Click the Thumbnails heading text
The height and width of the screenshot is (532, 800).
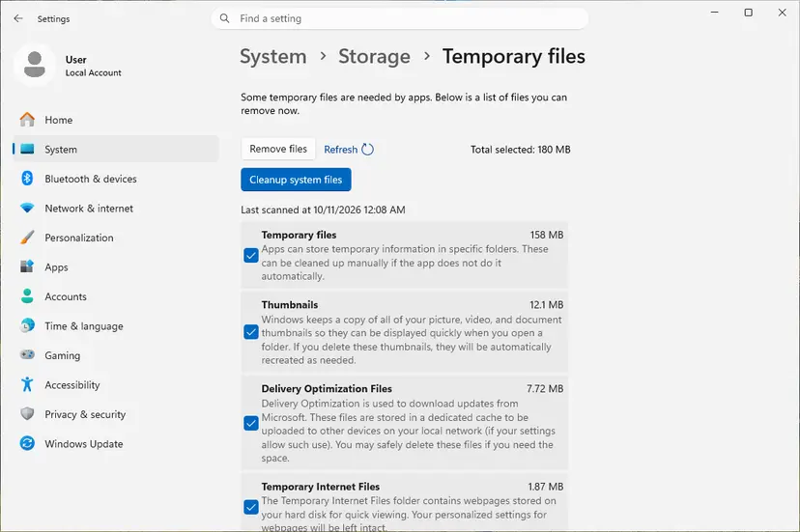click(290, 304)
